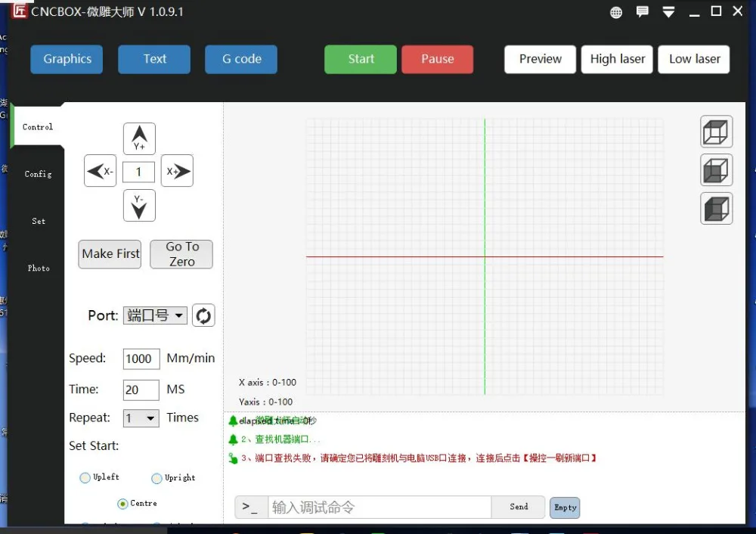Click the command prompt >_ icon

point(251,507)
